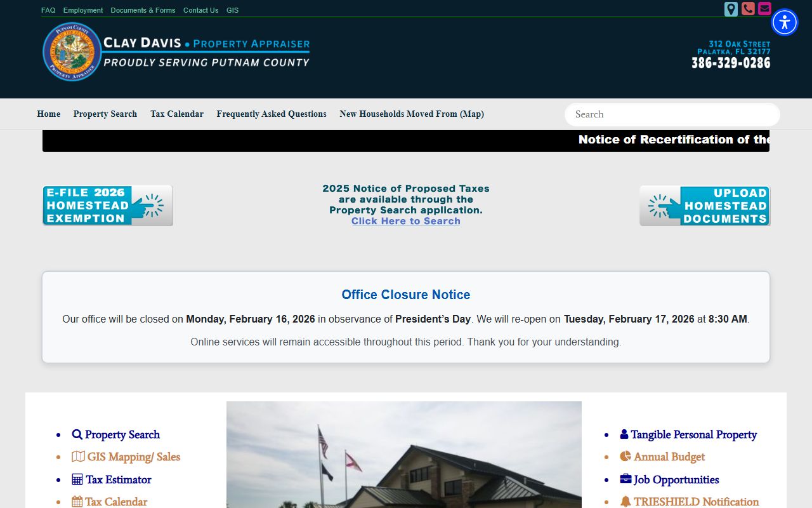Viewport: 812px width, 508px height.
Task: Click the scrolling Notice of Recertification ticker
Action: (x=406, y=140)
